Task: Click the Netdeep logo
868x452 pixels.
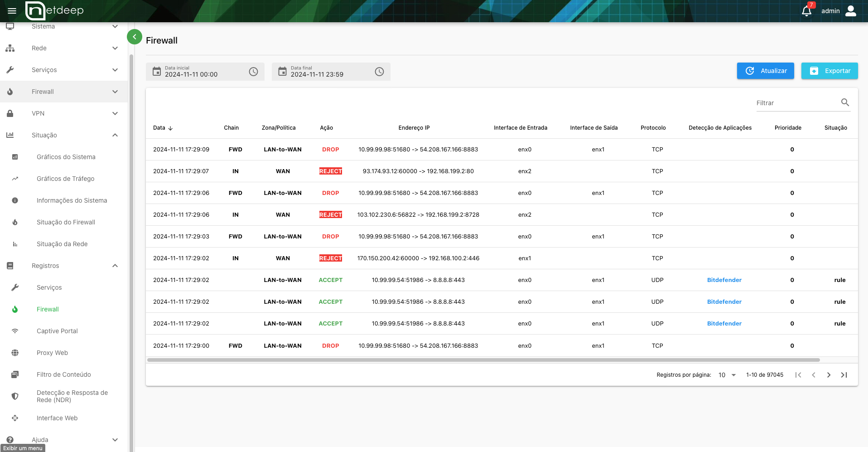Action: (55, 10)
